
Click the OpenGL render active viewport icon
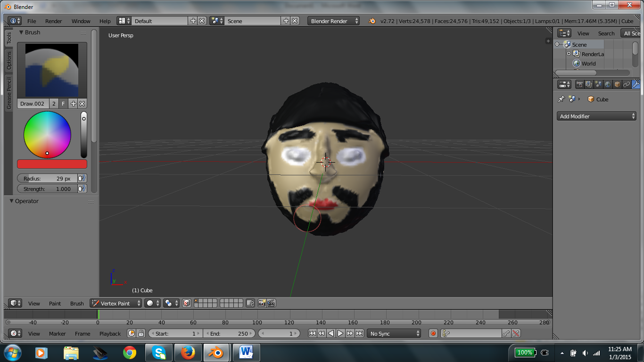pyautogui.click(x=262, y=303)
